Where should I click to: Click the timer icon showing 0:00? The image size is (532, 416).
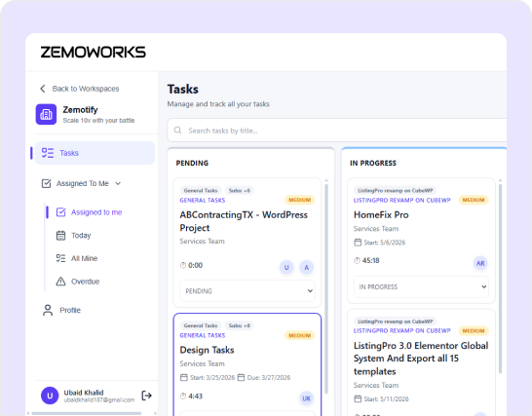(x=183, y=265)
